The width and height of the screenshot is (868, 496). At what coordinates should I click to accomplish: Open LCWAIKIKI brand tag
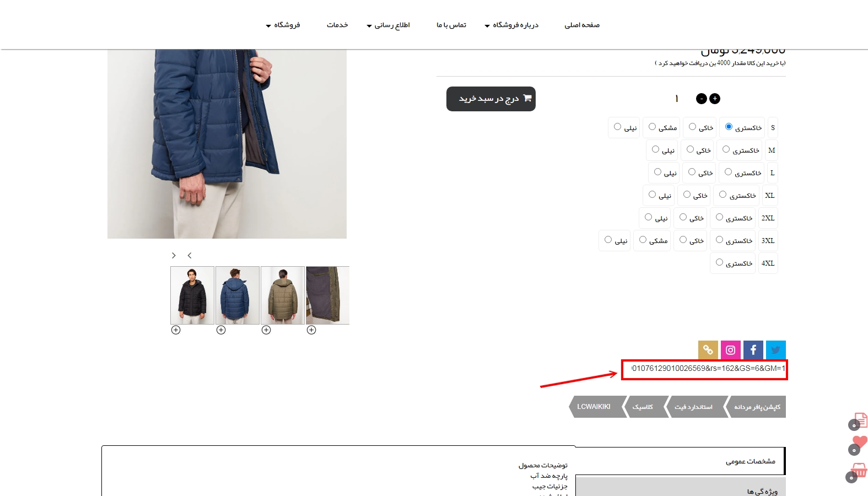[x=594, y=407]
